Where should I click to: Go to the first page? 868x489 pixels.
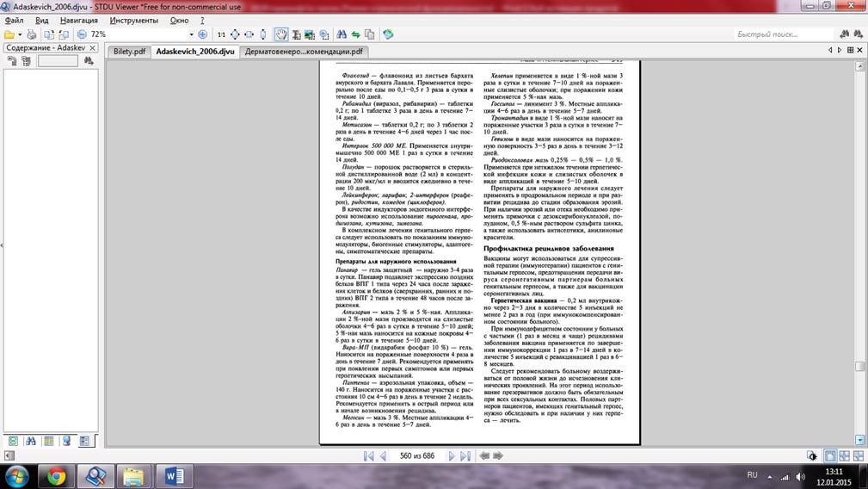click(368, 455)
